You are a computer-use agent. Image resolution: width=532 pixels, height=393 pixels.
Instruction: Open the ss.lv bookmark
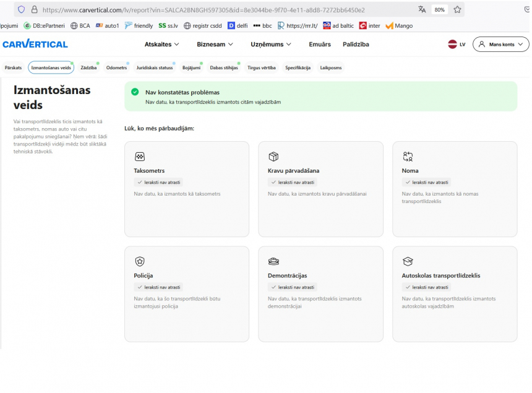[x=168, y=26]
